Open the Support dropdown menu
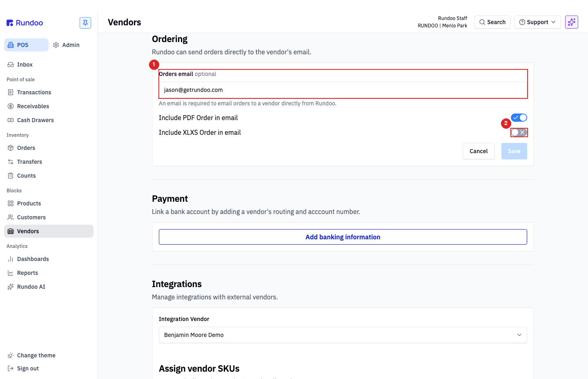 (x=537, y=22)
